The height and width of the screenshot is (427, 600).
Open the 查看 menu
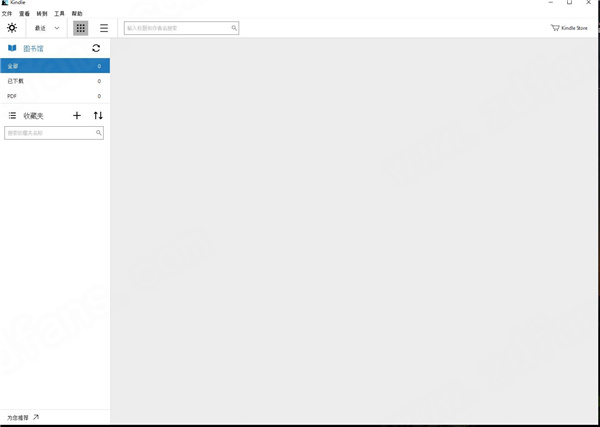click(x=24, y=14)
